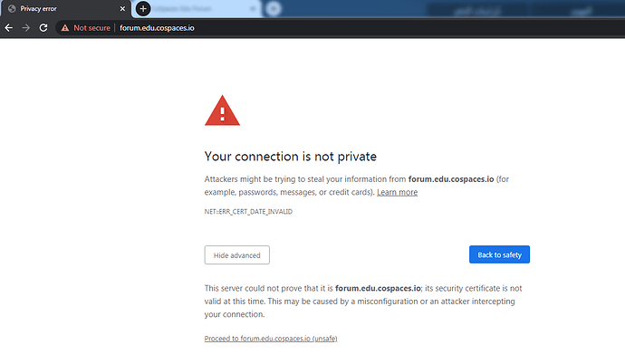625x364 pixels.
Task: Click the Not secure warning indicator
Action: 86,28
